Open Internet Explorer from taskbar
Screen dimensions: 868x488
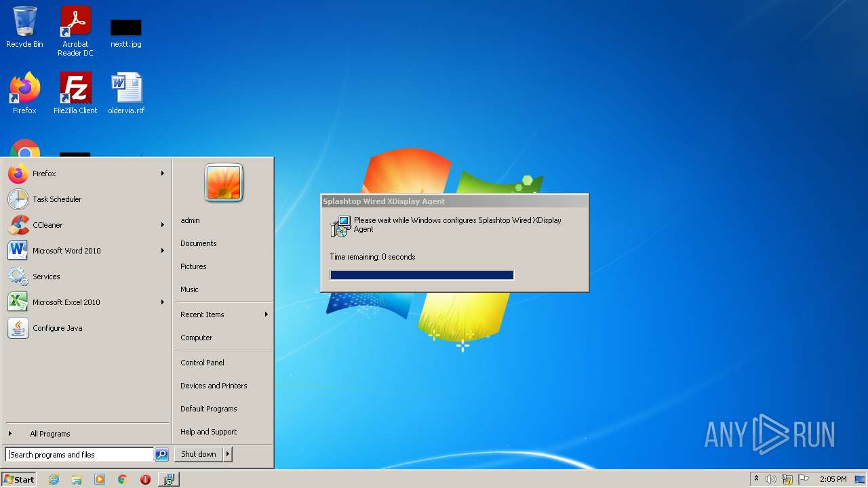coord(54,479)
